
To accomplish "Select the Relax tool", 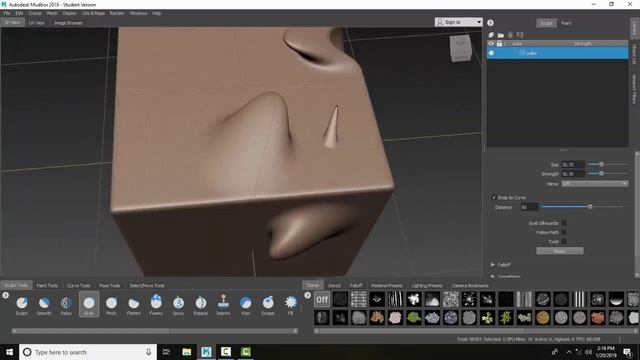I will click(x=66, y=305).
